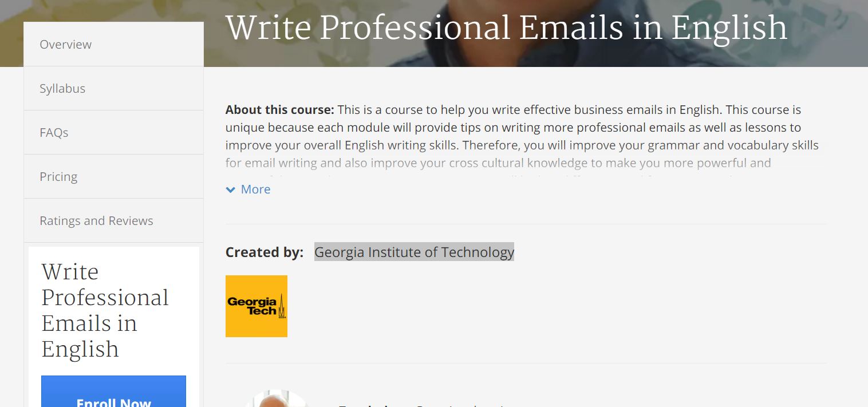Click the 'About this course:' bold label
Screen dimensions: 868x407
click(x=279, y=109)
